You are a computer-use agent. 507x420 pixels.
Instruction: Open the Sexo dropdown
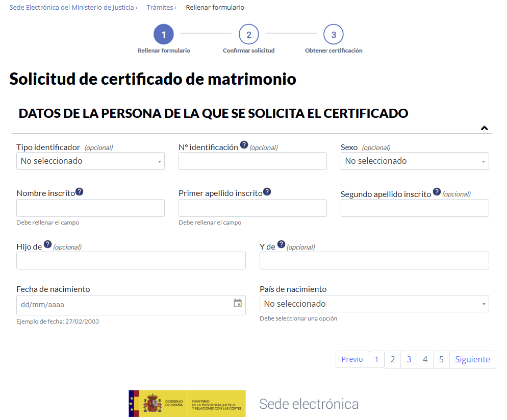414,161
